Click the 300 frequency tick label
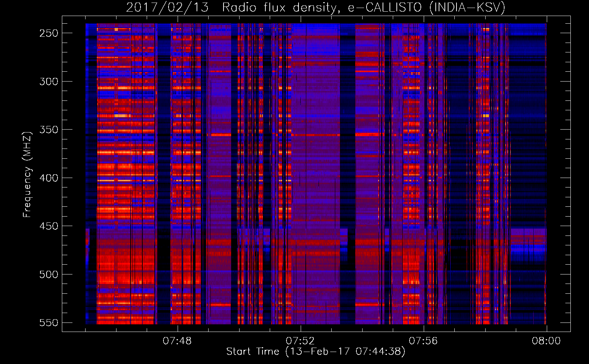Screen dimensions: 589x364 49,82
